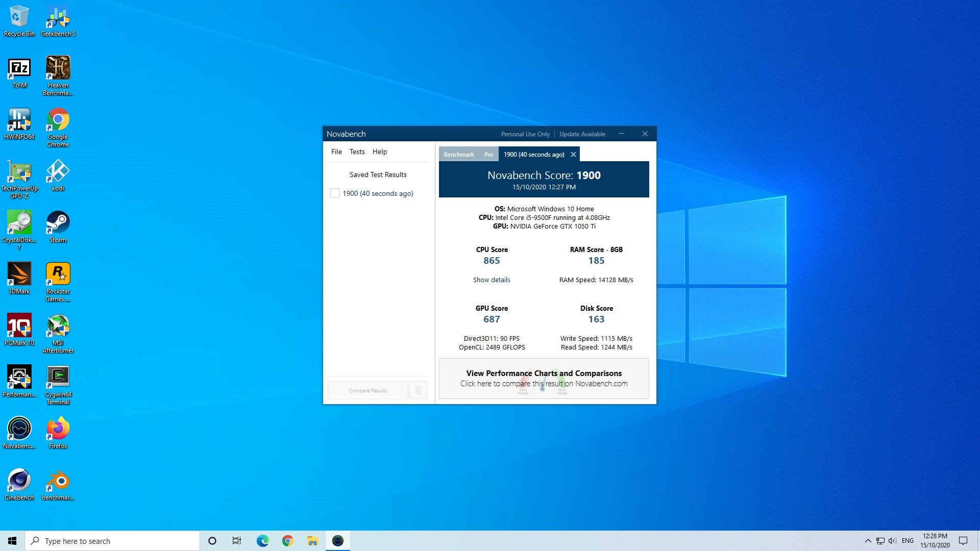Open the notification center icon

click(963, 541)
